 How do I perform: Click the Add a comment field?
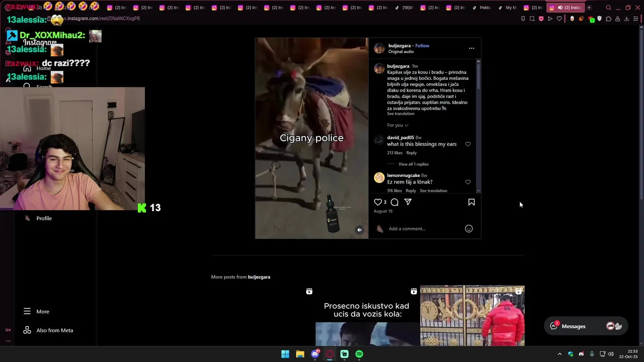coord(425,229)
